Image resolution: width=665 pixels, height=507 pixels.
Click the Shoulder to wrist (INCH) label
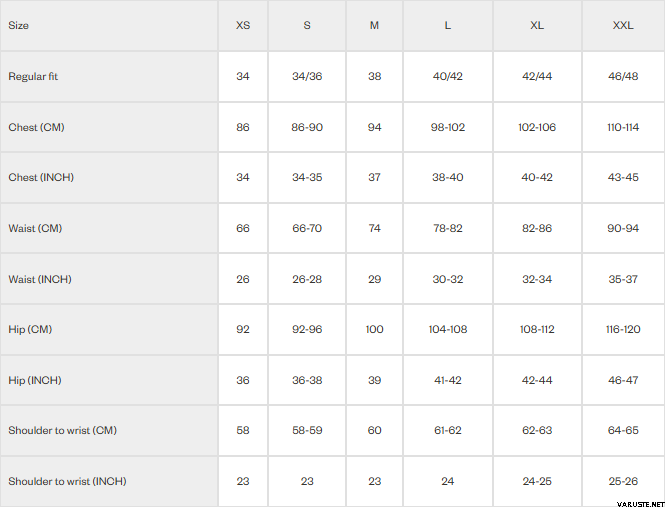tap(67, 481)
